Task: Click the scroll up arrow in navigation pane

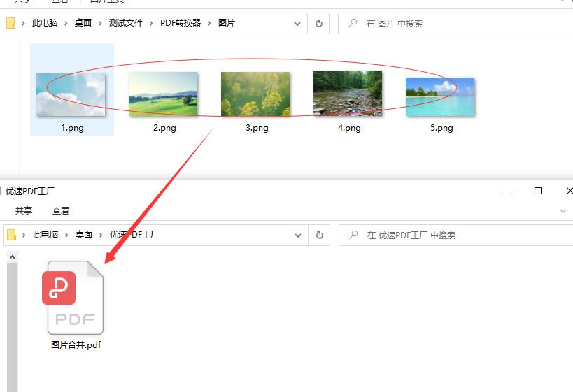Action: 12,258
